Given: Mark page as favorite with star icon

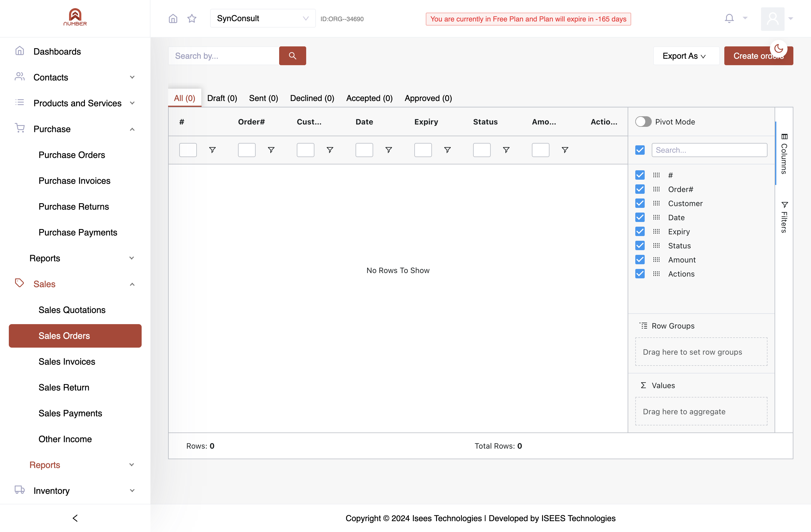Looking at the screenshot, I should click(192, 18).
